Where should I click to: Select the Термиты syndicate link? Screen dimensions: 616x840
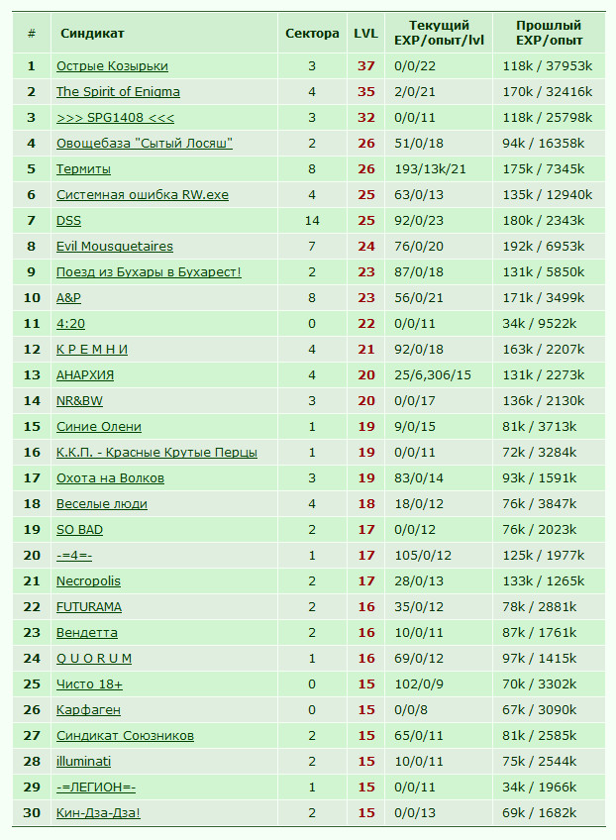83,168
